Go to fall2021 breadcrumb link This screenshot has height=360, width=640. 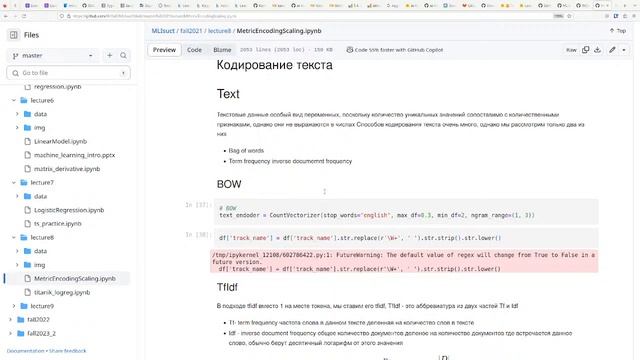pos(191,31)
